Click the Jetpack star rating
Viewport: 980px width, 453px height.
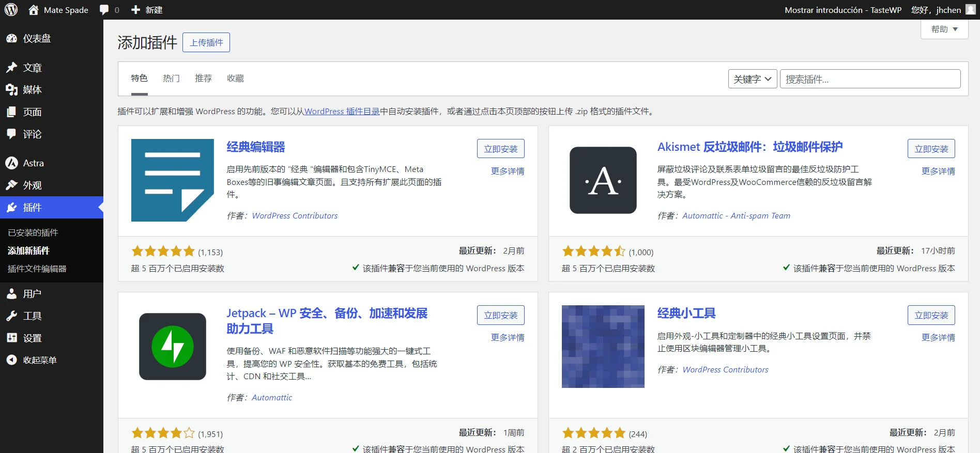[x=163, y=433]
